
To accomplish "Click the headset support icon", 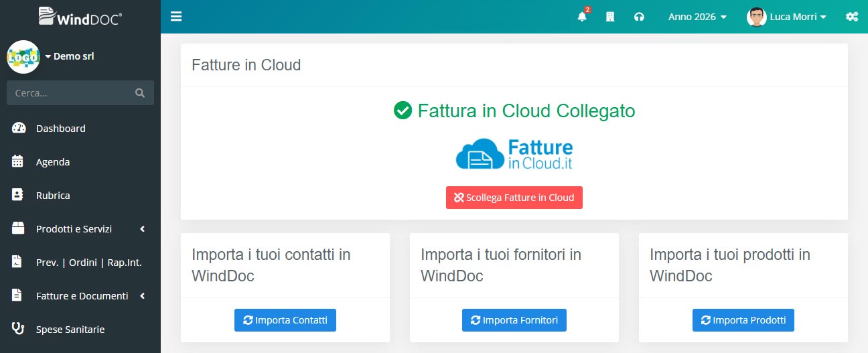I will coord(639,17).
